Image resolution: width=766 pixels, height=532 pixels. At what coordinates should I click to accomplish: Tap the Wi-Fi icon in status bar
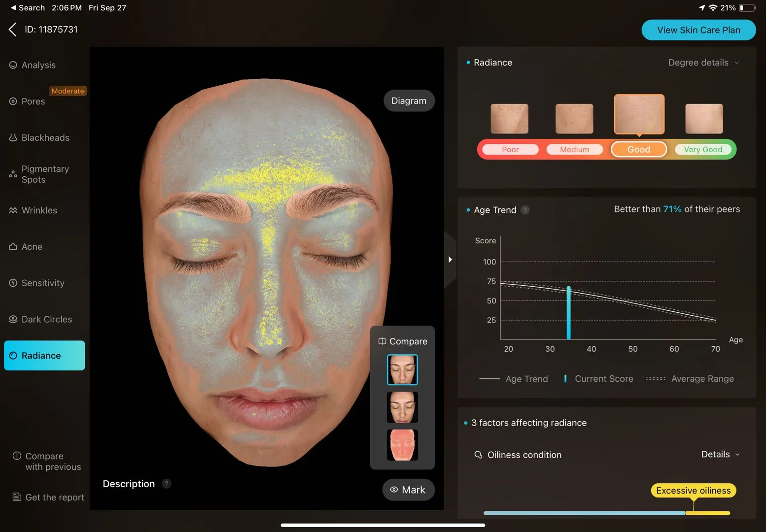[713, 8]
